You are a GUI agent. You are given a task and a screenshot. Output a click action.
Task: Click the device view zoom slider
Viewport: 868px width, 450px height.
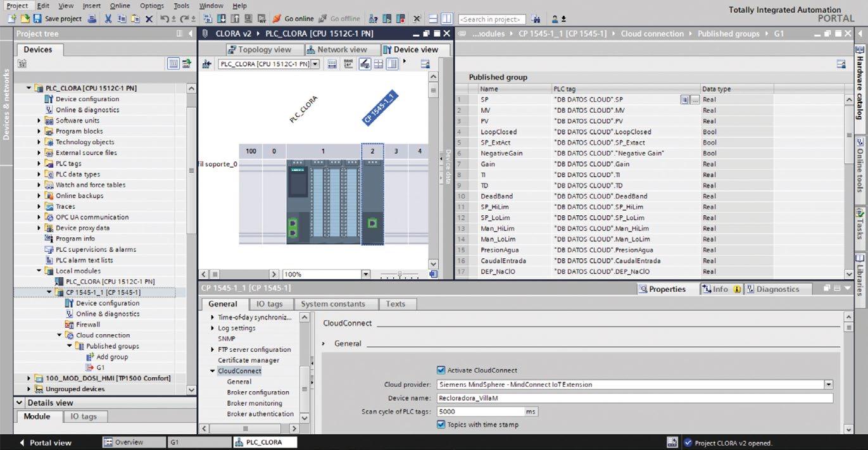(x=399, y=275)
